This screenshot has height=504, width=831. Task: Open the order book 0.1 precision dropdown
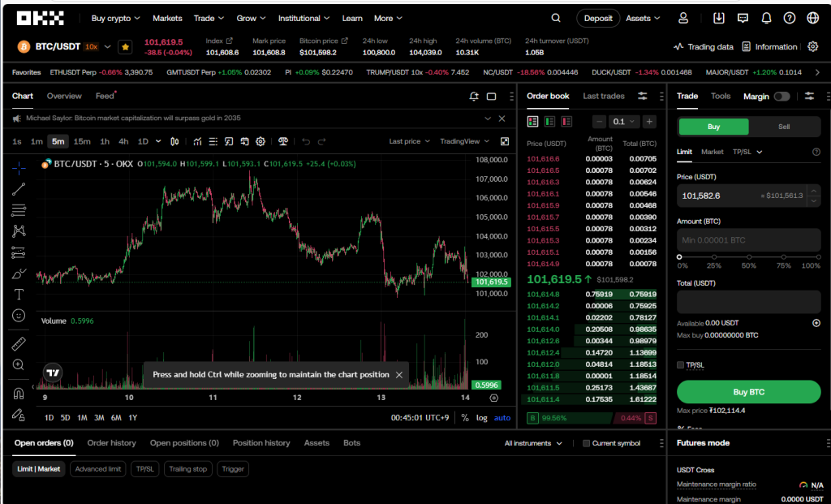[623, 122]
